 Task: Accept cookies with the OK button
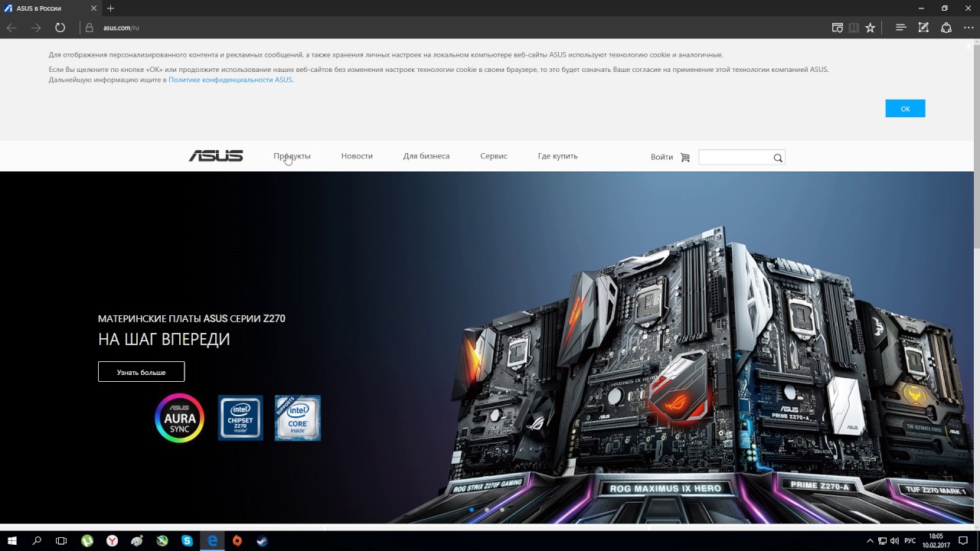905,109
